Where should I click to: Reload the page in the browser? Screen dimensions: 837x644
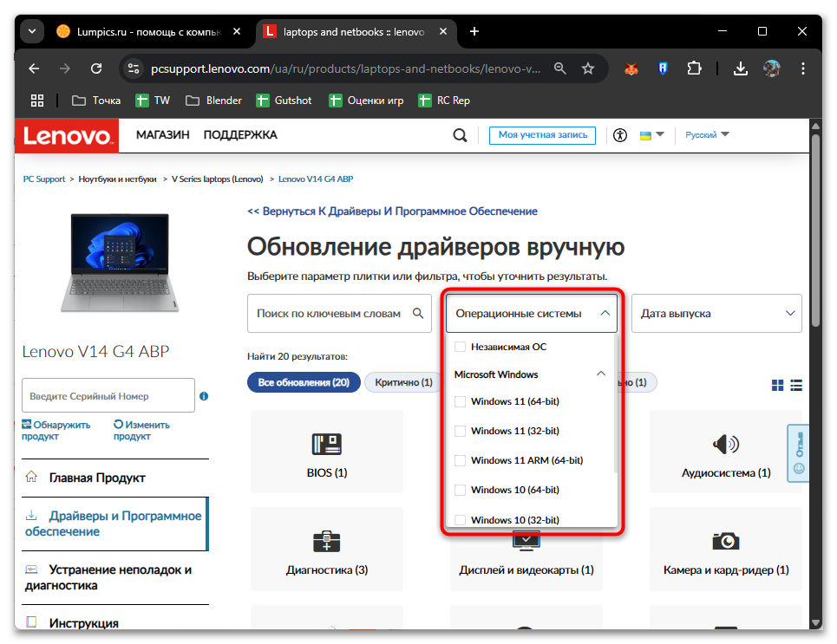click(96, 68)
